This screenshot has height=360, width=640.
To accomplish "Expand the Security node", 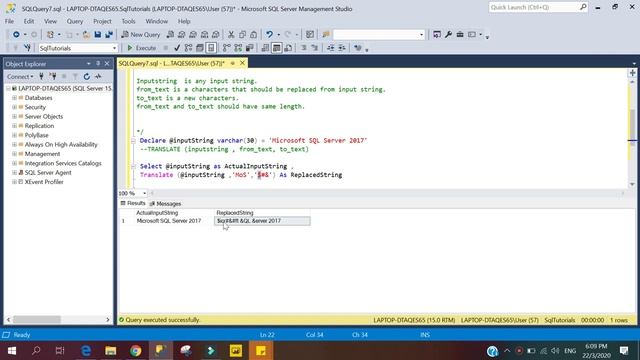I will click(14, 107).
